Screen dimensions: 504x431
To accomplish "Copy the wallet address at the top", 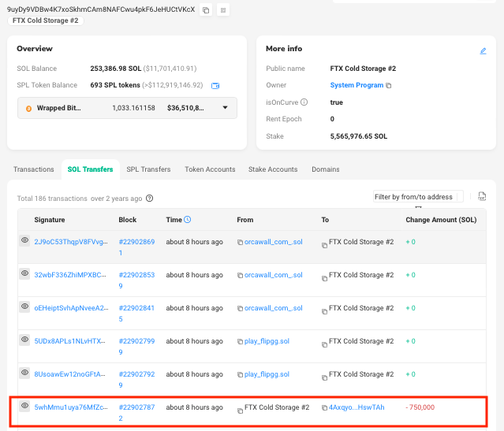I will (x=206, y=9).
